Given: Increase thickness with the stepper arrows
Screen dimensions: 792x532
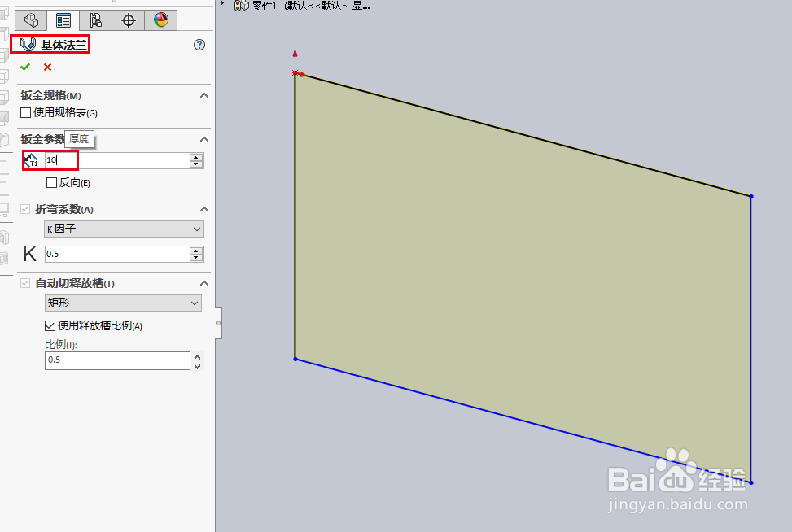Looking at the screenshot, I should click(x=198, y=157).
